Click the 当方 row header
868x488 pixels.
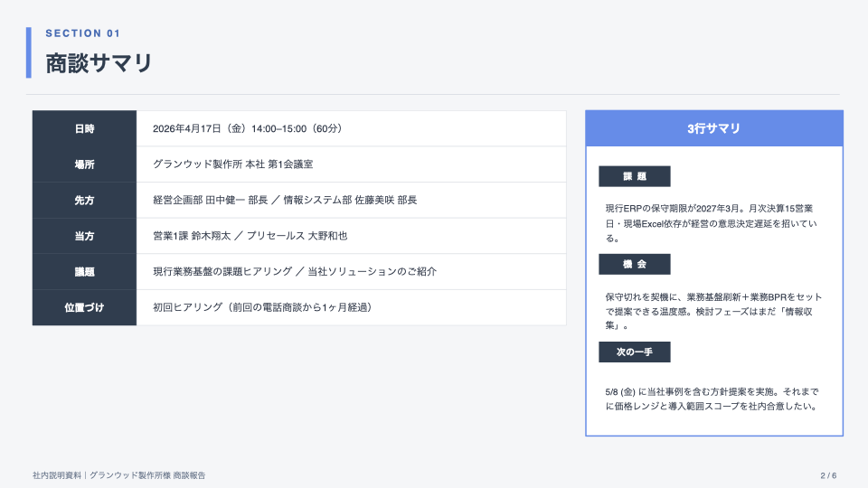84,236
